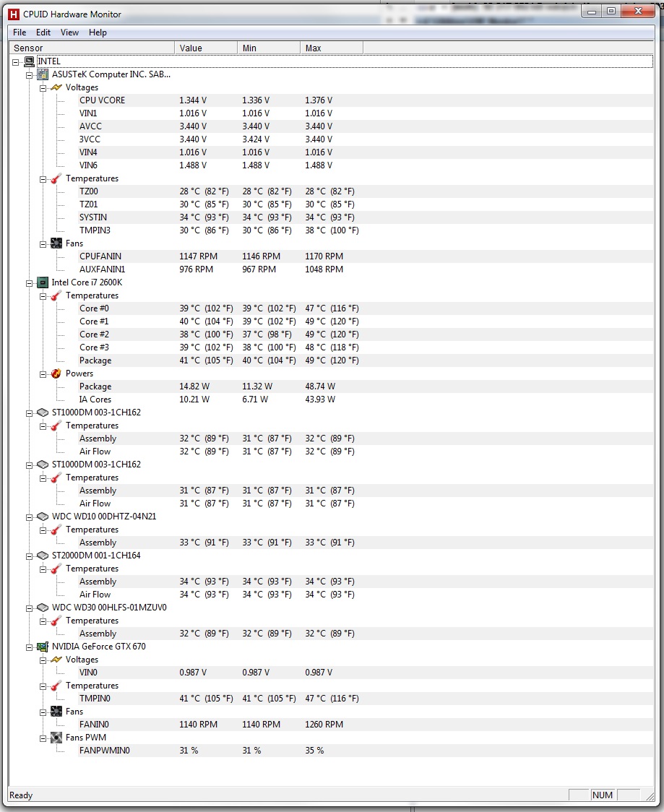
Task: Open the Help menu
Action: [x=98, y=32]
